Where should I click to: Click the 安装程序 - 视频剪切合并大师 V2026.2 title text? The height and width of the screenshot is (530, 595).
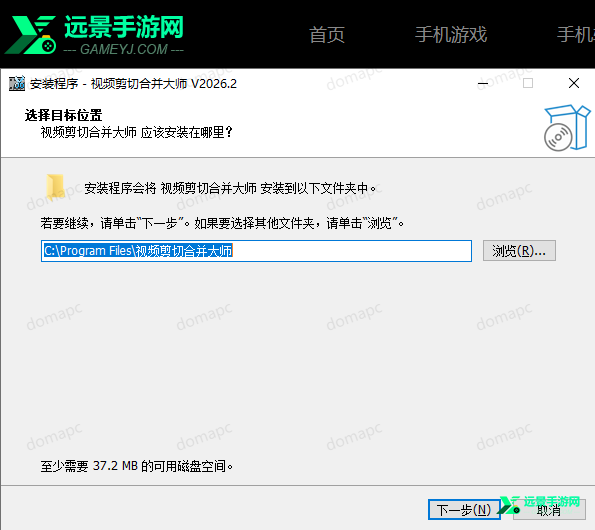click(133, 83)
